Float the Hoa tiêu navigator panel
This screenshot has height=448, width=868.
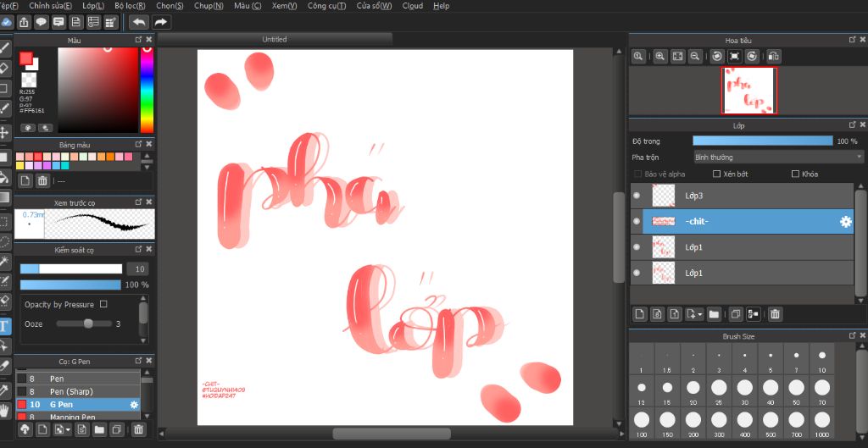[853, 40]
